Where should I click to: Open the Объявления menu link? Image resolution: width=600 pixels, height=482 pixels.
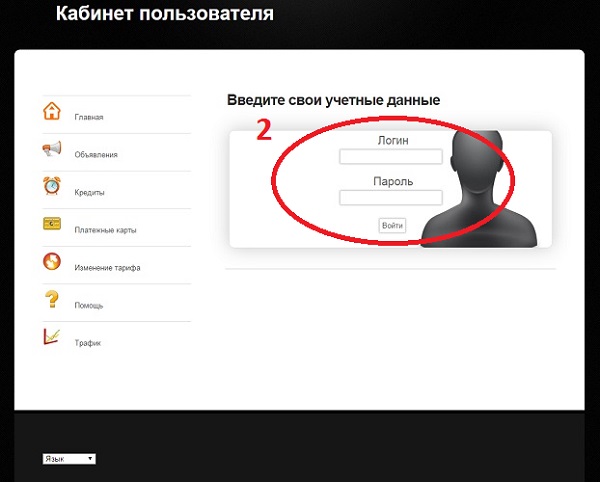pyautogui.click(x=96, y=155)
